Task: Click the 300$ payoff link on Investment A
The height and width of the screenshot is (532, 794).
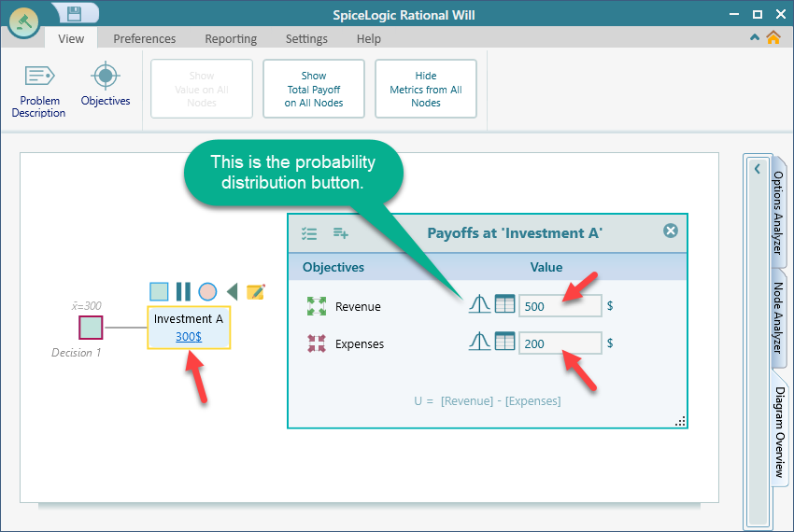Action: pyautogui.click(x=188, y=336)
